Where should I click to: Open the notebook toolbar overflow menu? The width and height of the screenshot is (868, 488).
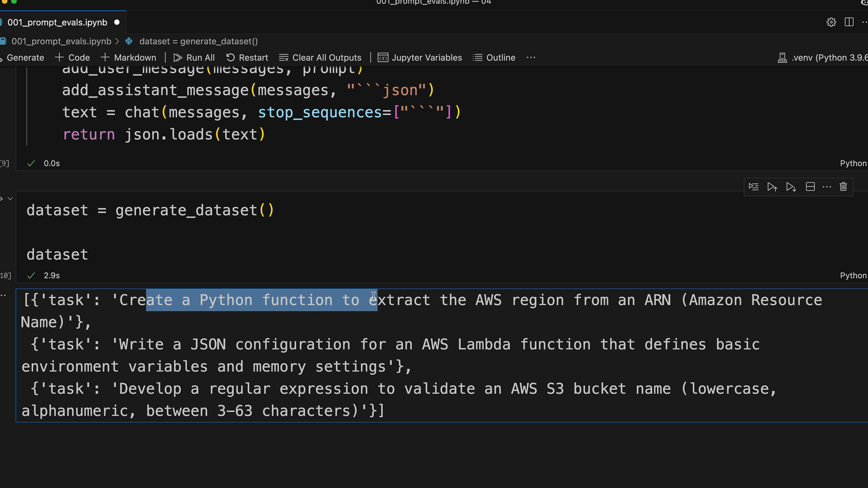coord(531,57)
